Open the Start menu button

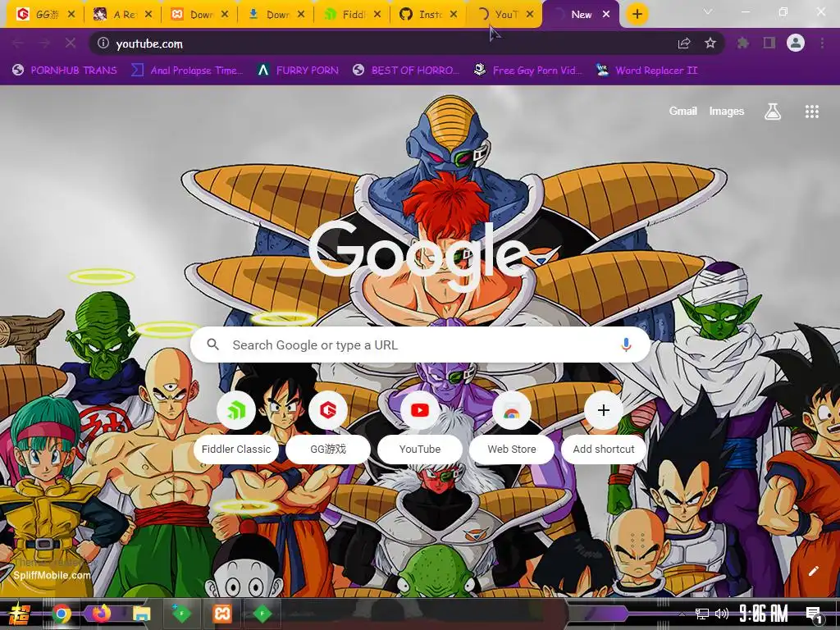tap(20, 614)
